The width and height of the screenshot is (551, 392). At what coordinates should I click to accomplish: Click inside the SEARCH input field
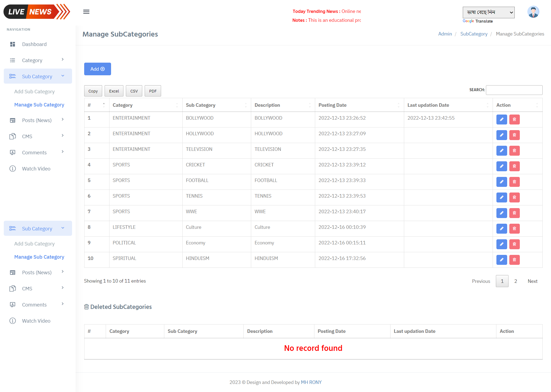pos(514,90)
